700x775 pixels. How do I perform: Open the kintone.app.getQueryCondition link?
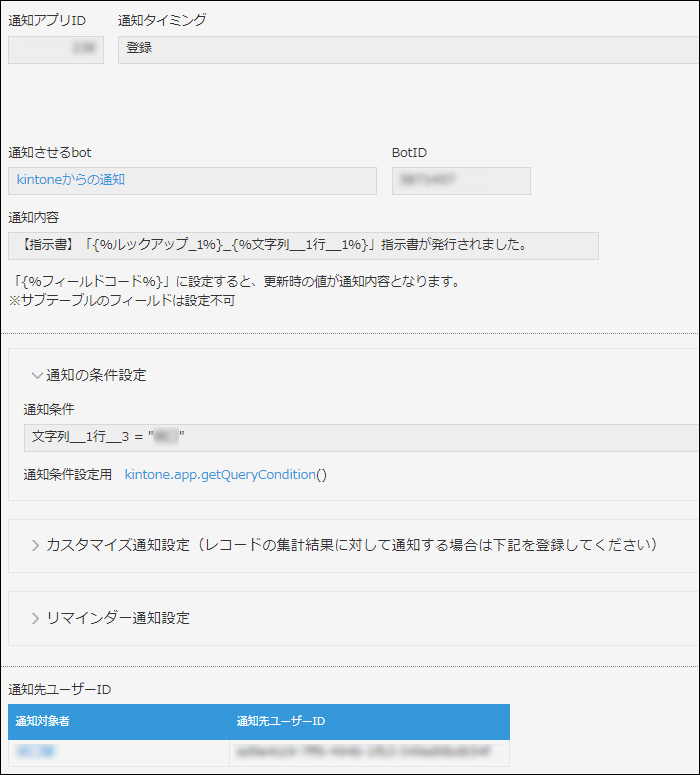(x=220, y=474)
